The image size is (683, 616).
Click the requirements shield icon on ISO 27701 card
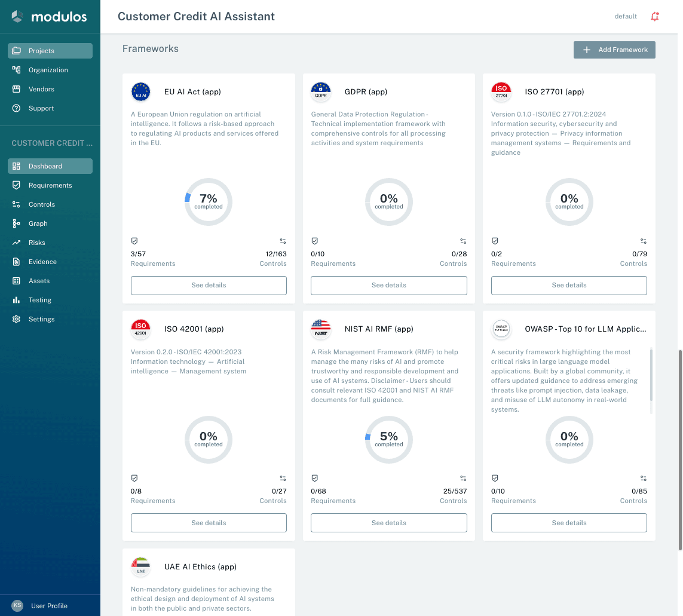[495, 241]
